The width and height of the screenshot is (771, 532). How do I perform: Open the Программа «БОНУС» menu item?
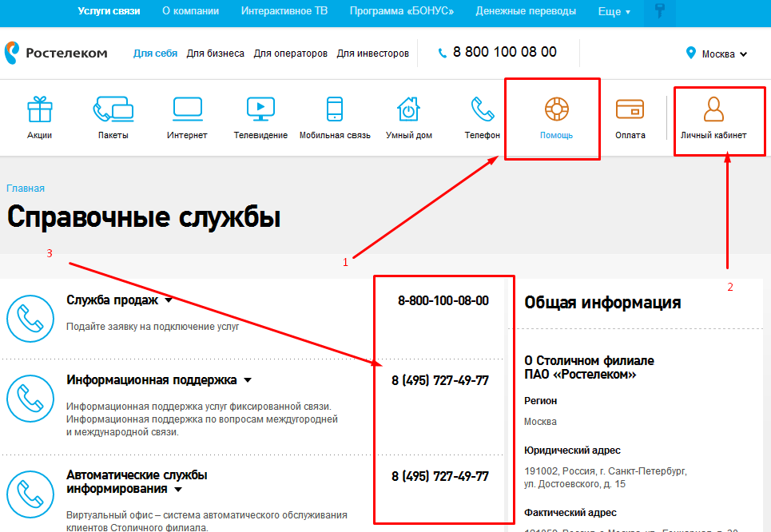401,11
